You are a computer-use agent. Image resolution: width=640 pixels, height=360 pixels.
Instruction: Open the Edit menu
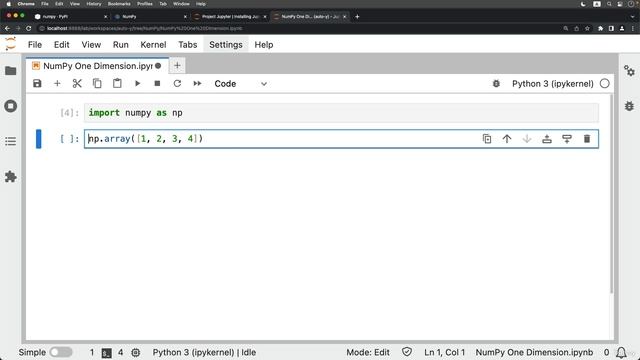click(x=62, y=45)
